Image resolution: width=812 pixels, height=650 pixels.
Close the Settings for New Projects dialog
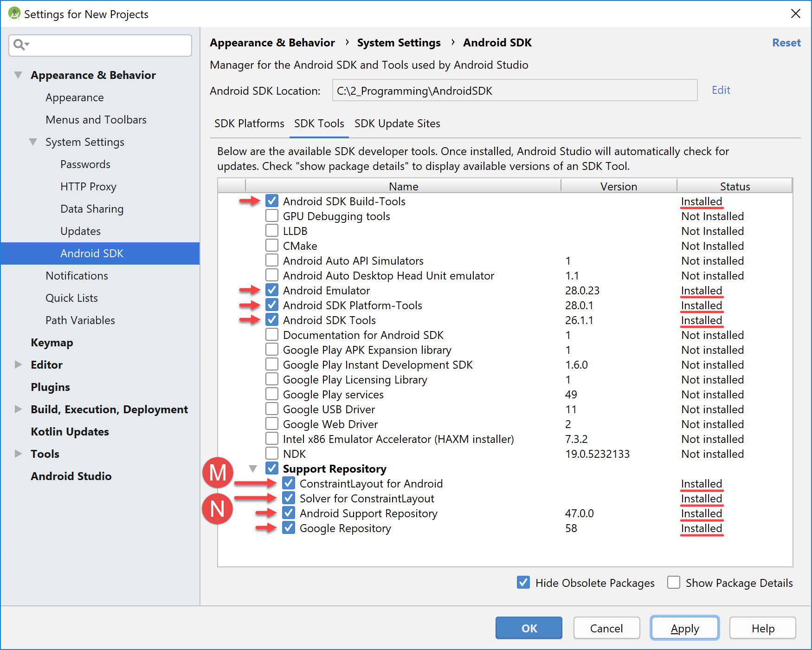point(796,14)
